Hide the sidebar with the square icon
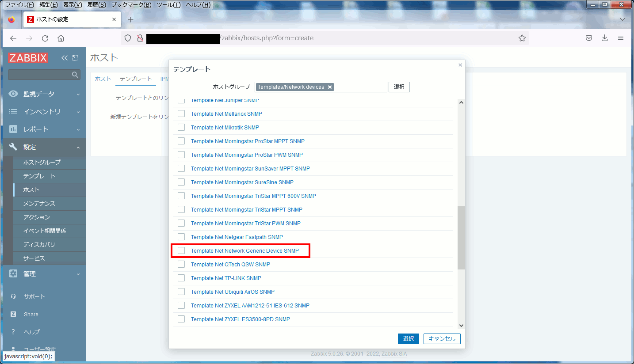The width and height of the screenshot is (634, 364). click(75, 58)
